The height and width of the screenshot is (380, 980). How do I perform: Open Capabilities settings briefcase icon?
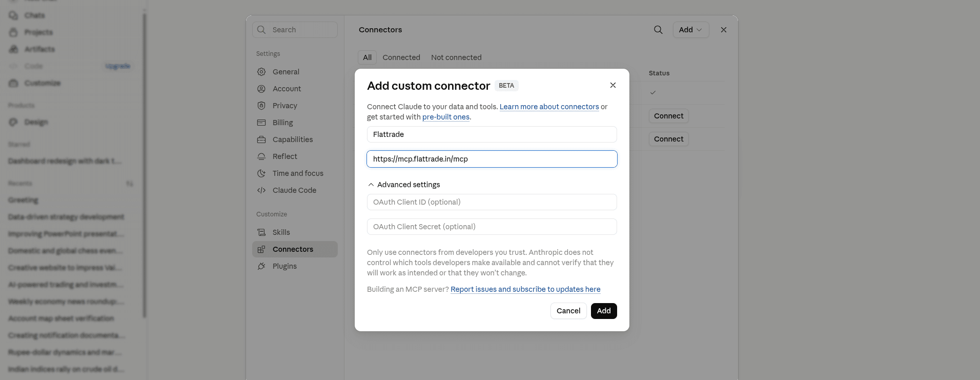tap(261, 139)
